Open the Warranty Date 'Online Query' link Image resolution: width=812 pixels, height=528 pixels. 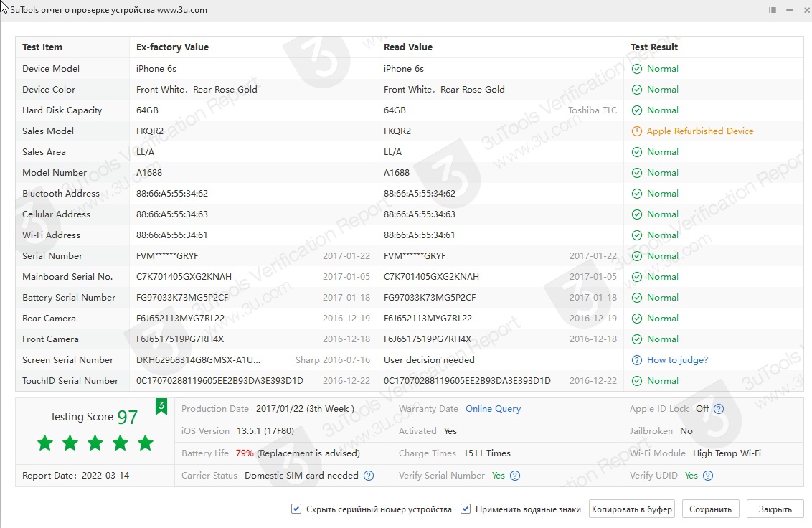tap(493, 409)
